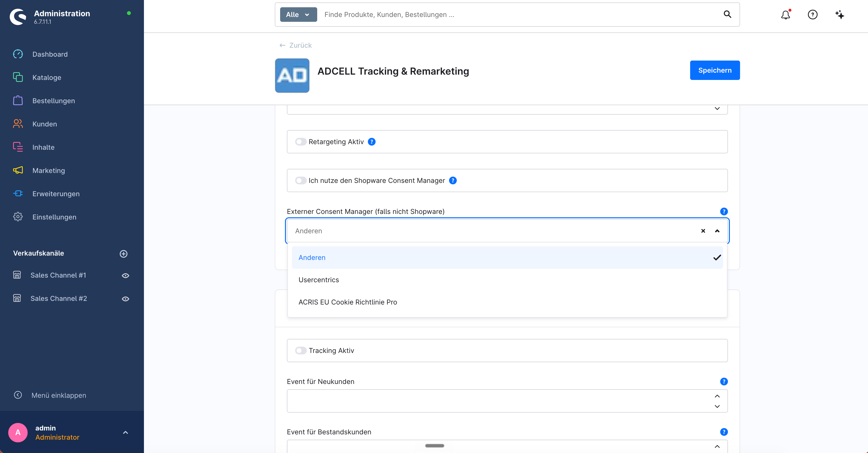Click the Marketing megaphone icon
The height and width of the screenshot is (453, 868).
(18, 171)
